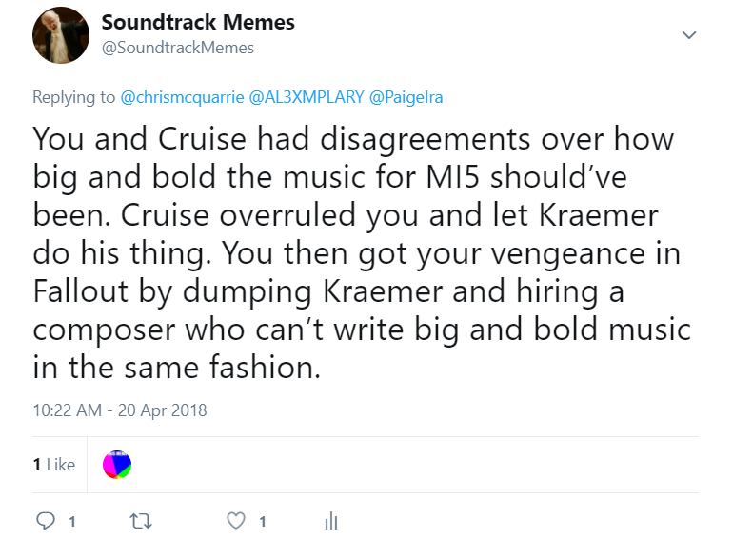This screenshot has height=560, width=733.
Task: Click the reply count next to bubble
Action: [x=72, y=521]
